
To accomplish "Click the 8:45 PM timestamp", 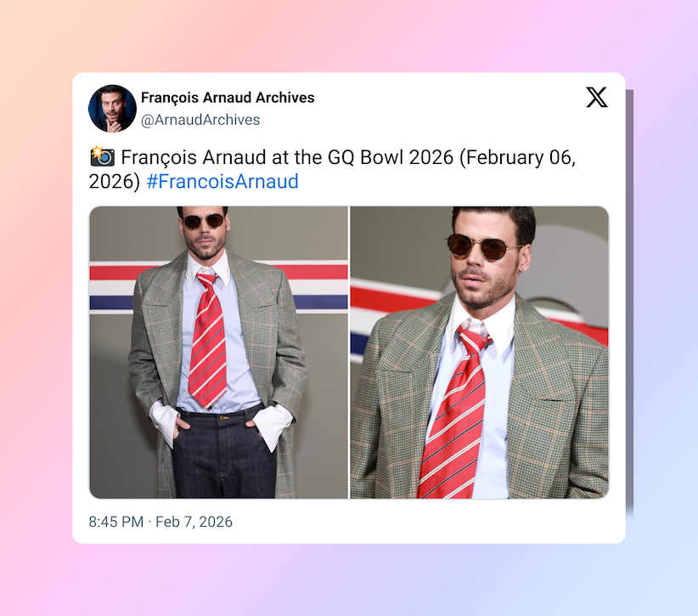I will [x=115, y=522].
